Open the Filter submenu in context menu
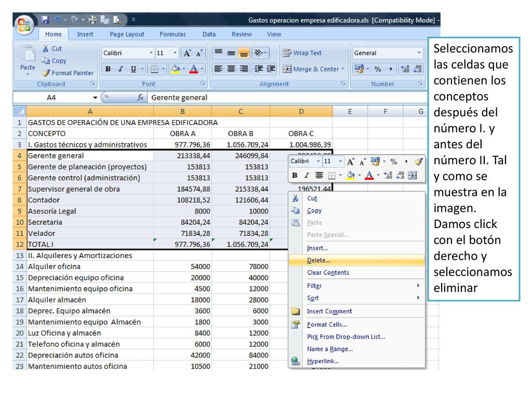 356,286
